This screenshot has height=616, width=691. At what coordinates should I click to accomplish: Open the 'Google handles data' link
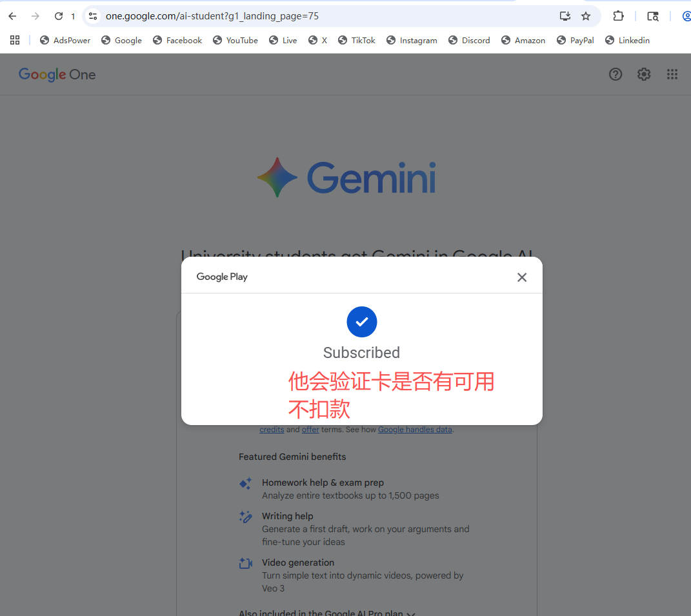pos(415,430)
